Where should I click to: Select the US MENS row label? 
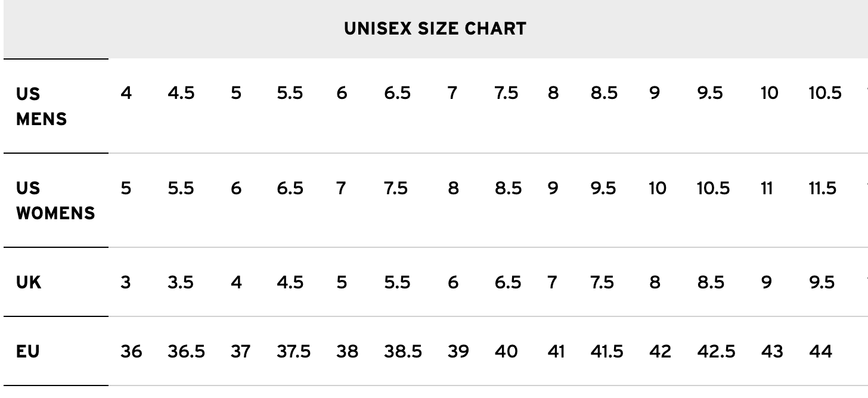click(x=41, y=106)
